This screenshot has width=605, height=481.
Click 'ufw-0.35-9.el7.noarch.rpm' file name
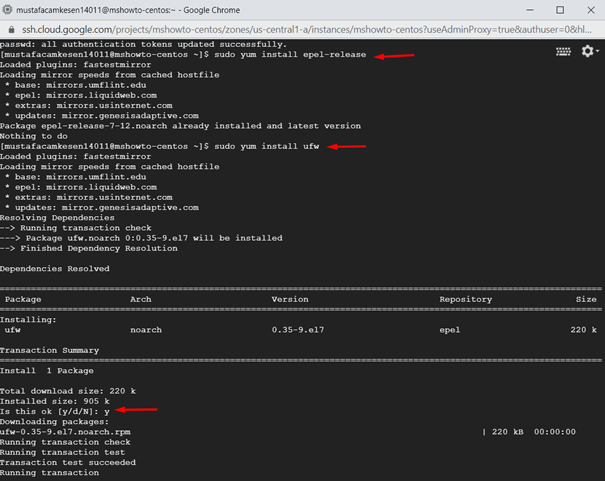65,432
